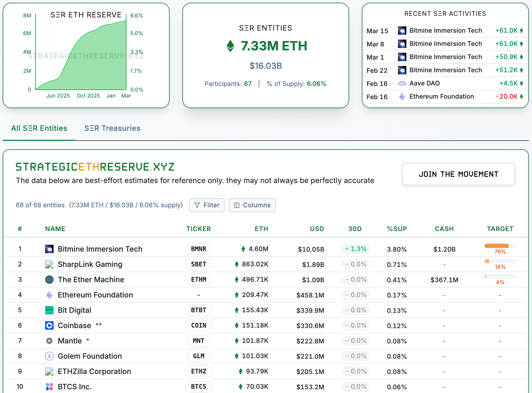Click Mantle sunburst logo icon
This screenshot has height=393, width=532.
pos(49,341)
